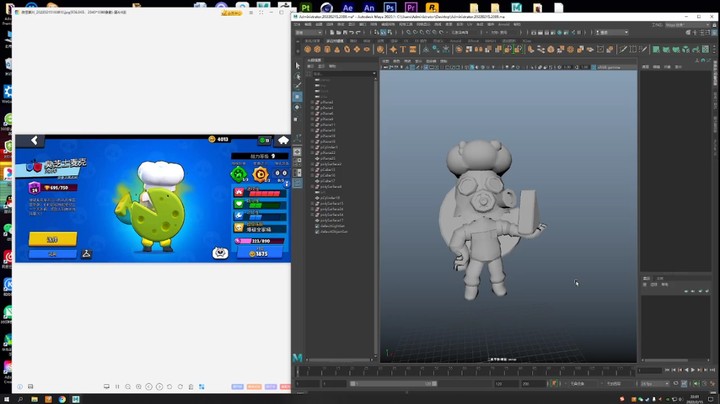Create a polygon cylinder from the shelf
This screenshot has height=404, width=720.
point(327,49)
